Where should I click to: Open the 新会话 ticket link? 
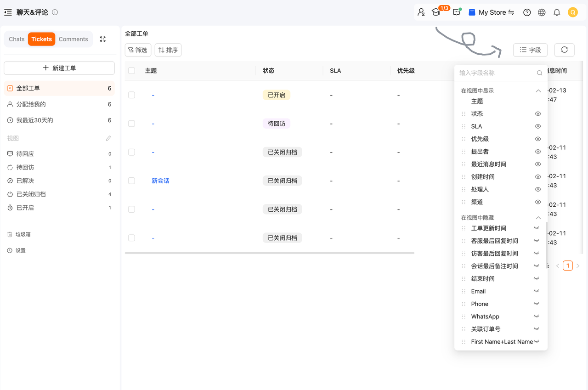click(160, 181)
